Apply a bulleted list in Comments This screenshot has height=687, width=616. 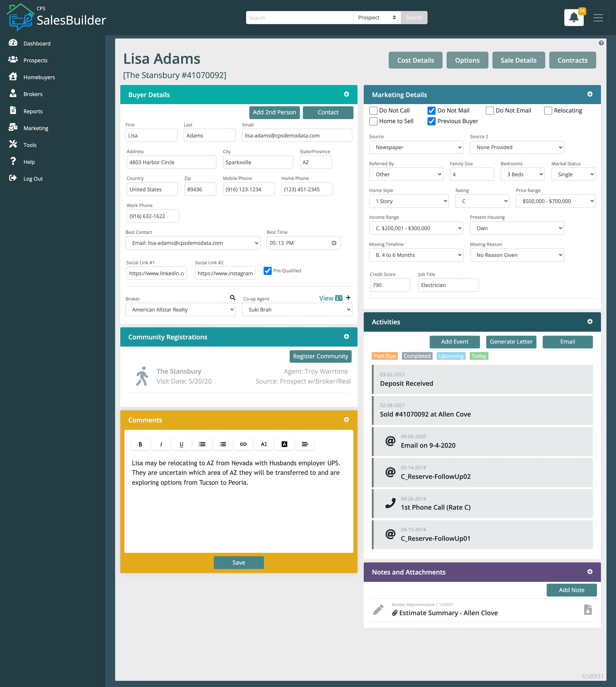coord(202,444)
